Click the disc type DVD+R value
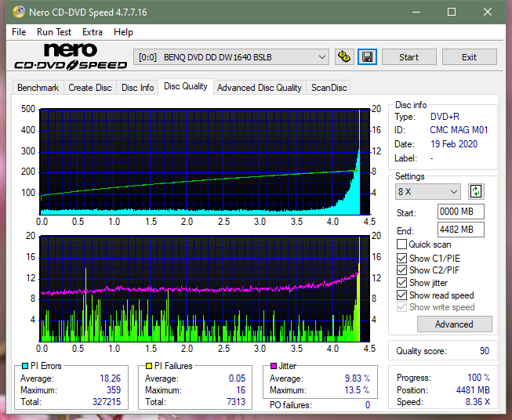The width and height of the screenshot is (512, 420). [x=445, y=117]
